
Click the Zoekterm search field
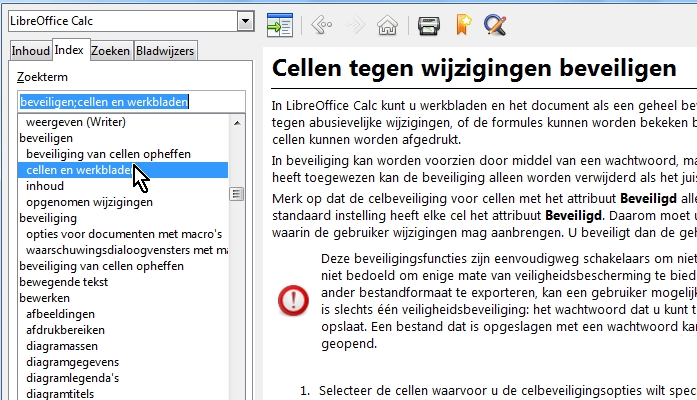pyautogui.click(x=131, y=102)
